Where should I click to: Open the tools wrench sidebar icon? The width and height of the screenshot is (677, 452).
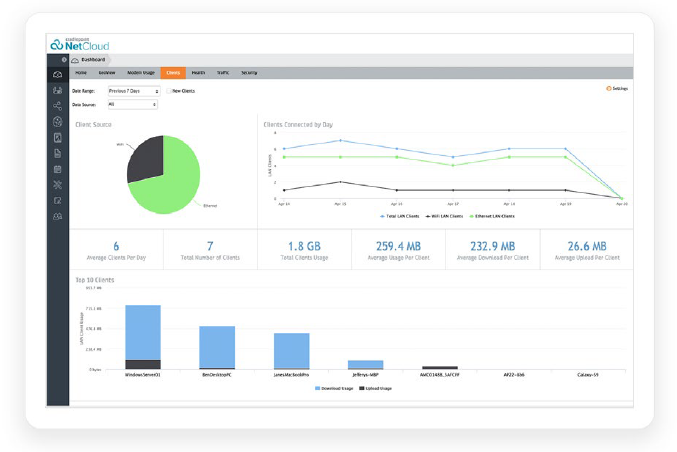pos(57,185)
